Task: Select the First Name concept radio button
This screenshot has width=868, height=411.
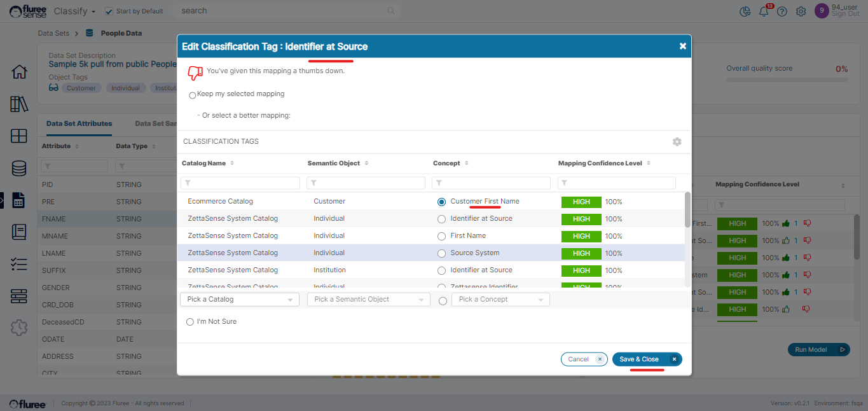Action: pyautogui.click(x=441, y=236)
